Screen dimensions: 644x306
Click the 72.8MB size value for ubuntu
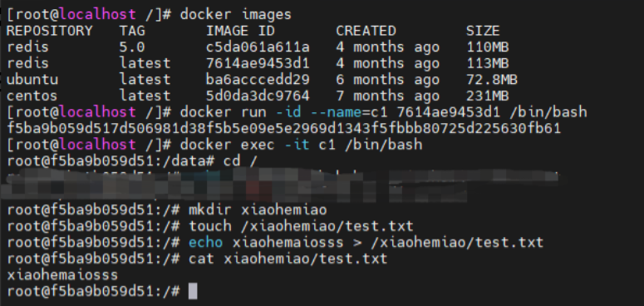point(492,79)
